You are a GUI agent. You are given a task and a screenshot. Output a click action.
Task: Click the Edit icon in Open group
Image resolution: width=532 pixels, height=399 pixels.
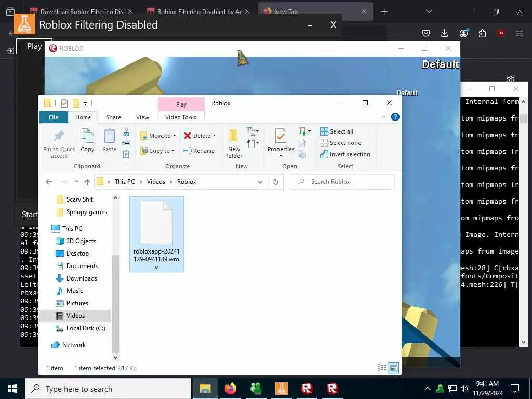click(302, 143)
